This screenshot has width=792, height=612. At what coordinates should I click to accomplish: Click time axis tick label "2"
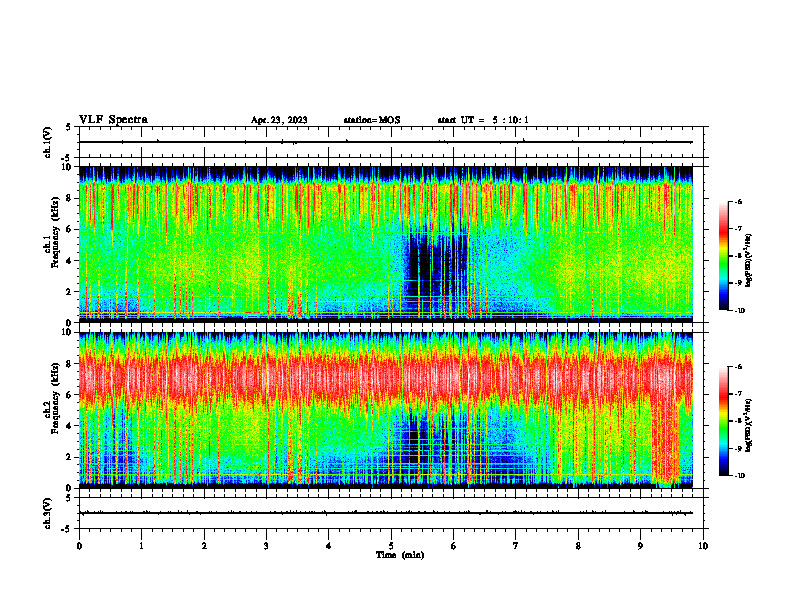[204, 546]
